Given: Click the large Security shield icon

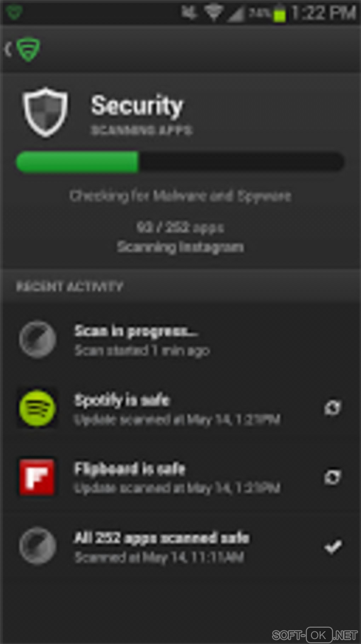Looking at the screenshot, I should [x=45, y=112].
